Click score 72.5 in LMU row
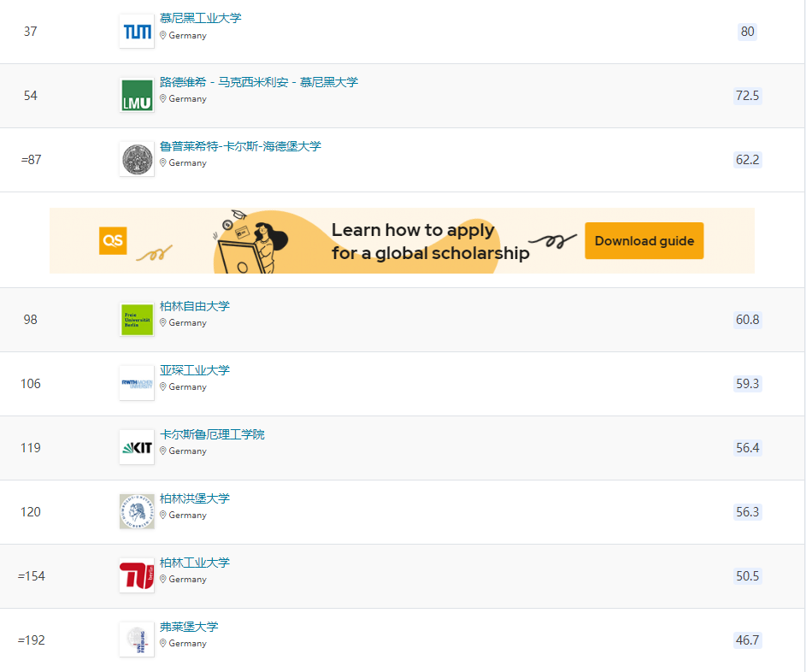The width and height of the screenshot is (806, 672). (x=747, y=96)
